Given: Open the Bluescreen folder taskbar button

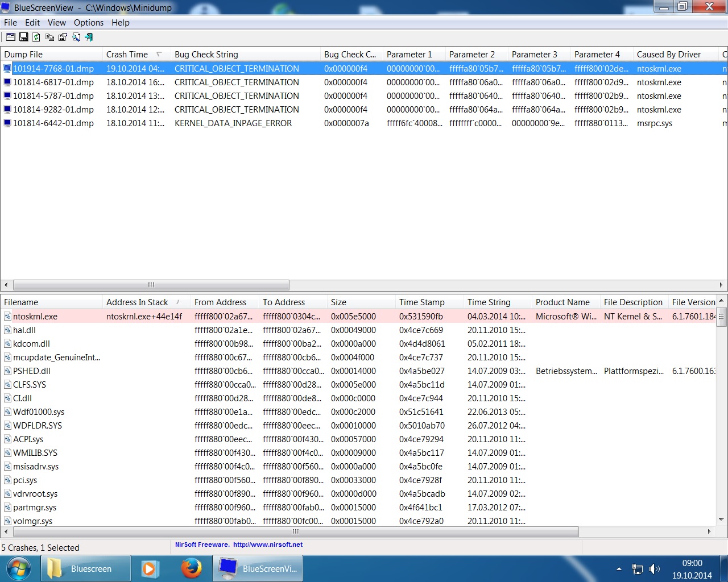Looking at the screenshot, I should [x=86, y=568].
